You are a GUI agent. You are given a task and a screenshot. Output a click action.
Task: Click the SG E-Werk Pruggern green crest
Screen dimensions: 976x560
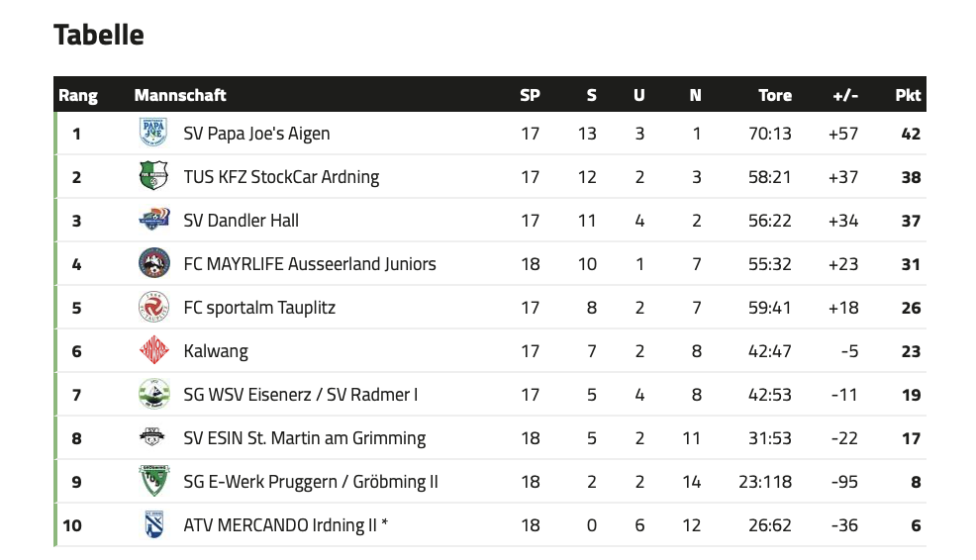click(x=153, y=481)
